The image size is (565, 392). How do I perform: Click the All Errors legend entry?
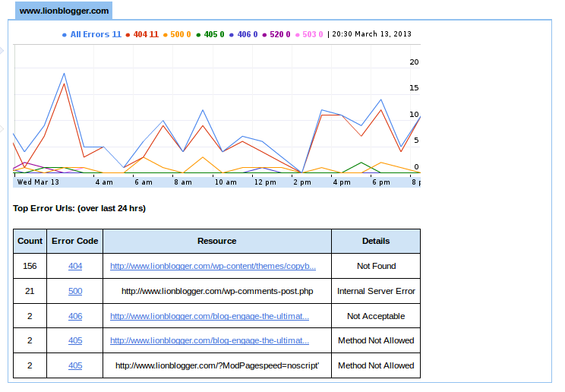click(x=91, y=34)
